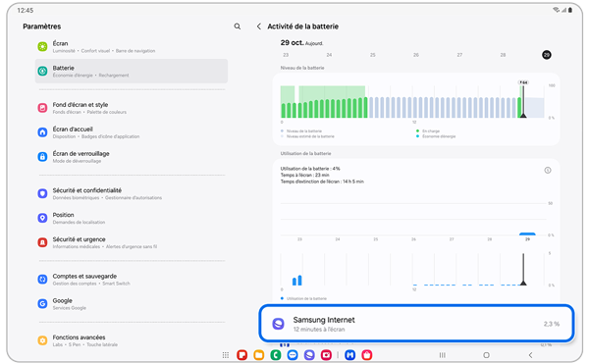
Task: Open My Files from taskbar
Action: click(259, 355)
